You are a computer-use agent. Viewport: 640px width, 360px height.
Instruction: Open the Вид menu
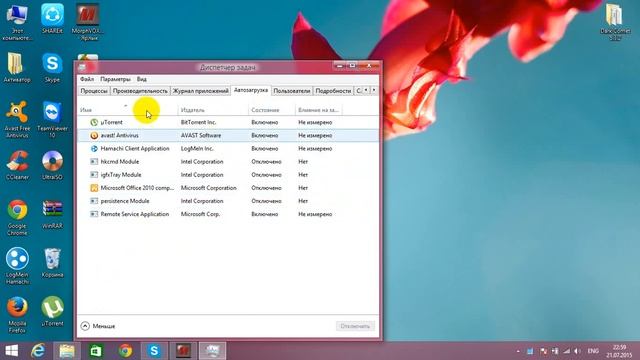[142, 79]
